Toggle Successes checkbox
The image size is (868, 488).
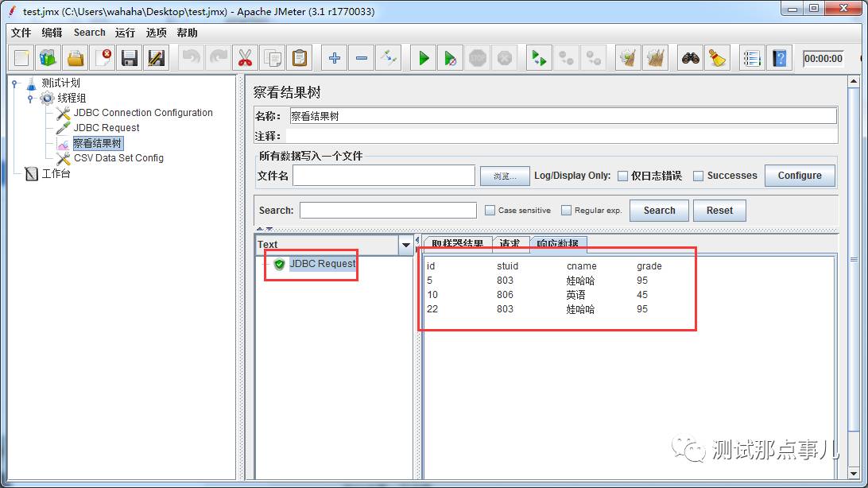click(x=699, y=176)
